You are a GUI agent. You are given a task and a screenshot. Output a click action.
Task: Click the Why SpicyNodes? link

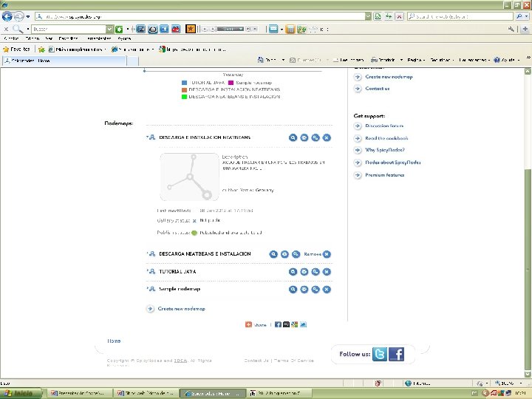point(385,150)
